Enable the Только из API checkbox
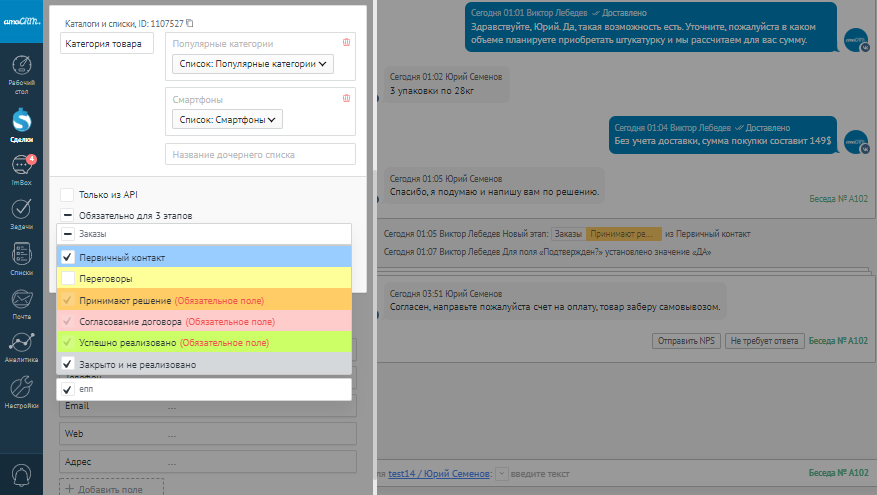 [x=67, y=194]
